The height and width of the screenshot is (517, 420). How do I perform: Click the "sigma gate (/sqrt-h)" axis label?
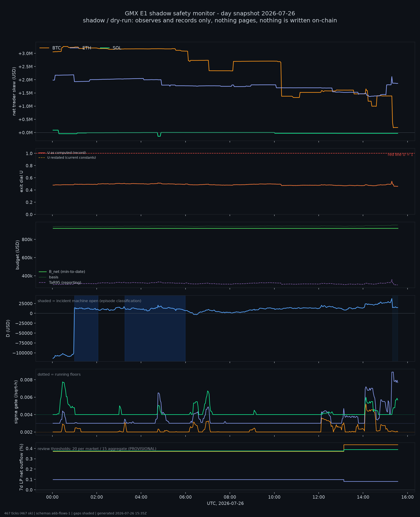[16, 402]
